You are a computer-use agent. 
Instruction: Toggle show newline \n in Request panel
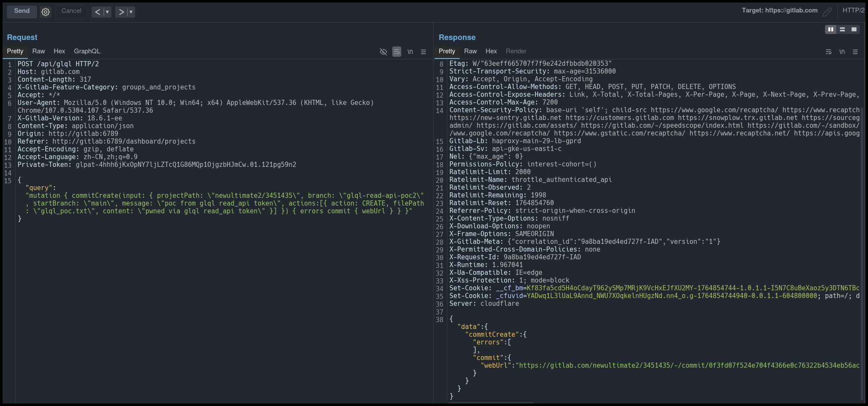(x=410, y=52)
